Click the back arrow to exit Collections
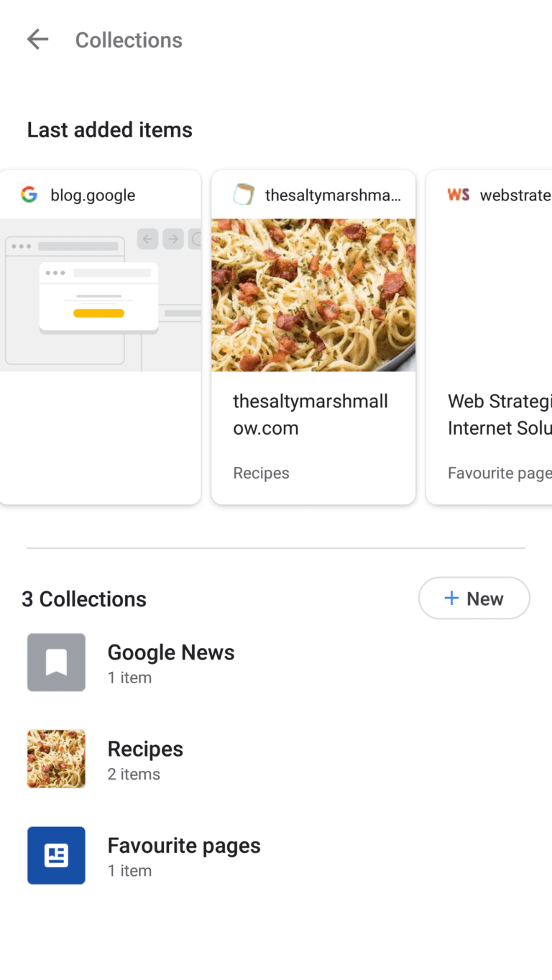The image size is (552, 980). [x=37, y=39]
